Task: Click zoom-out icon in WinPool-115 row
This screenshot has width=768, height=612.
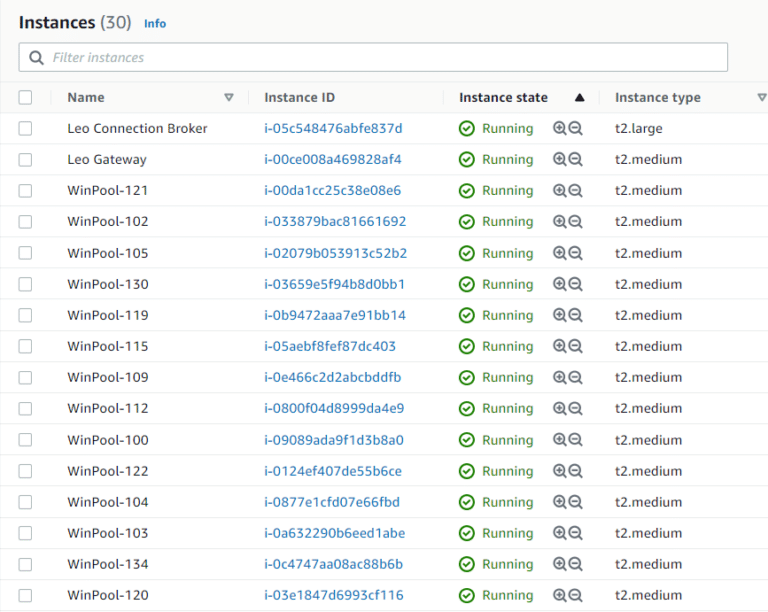Action: (576, 346)
